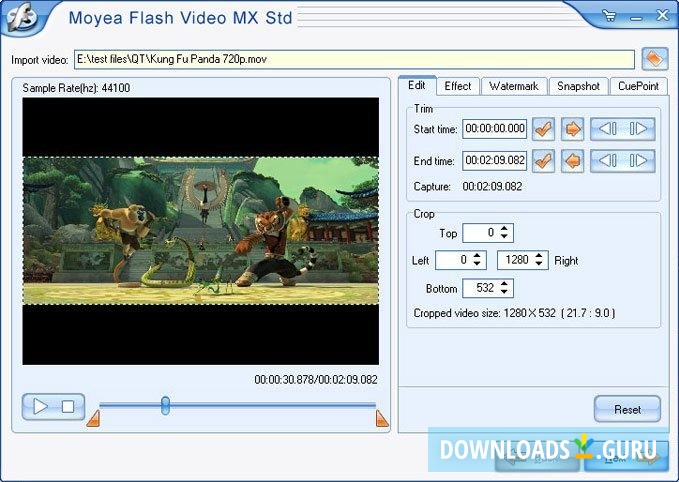Switch to the Edit tab

click(x=417, y=85)
